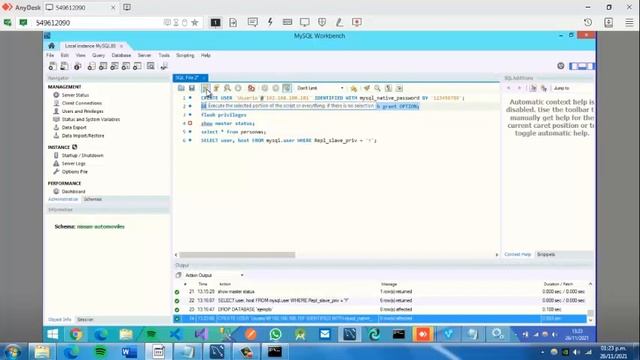The height and width of the screenshot is (360, 640).
Task: Toggle stop-on-error icon in editor toolbar
Action: pyautogui.click(x=251, y=88)
